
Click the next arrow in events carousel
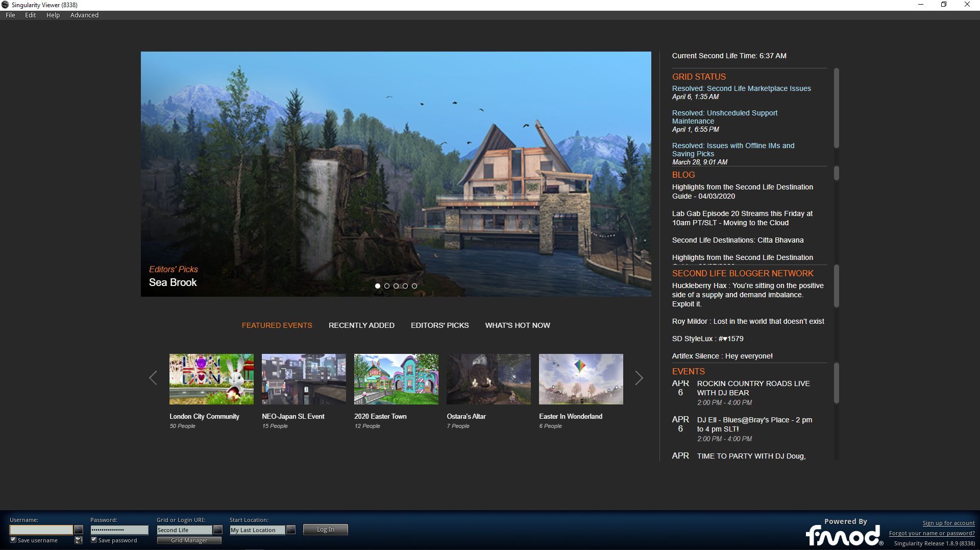639,378
